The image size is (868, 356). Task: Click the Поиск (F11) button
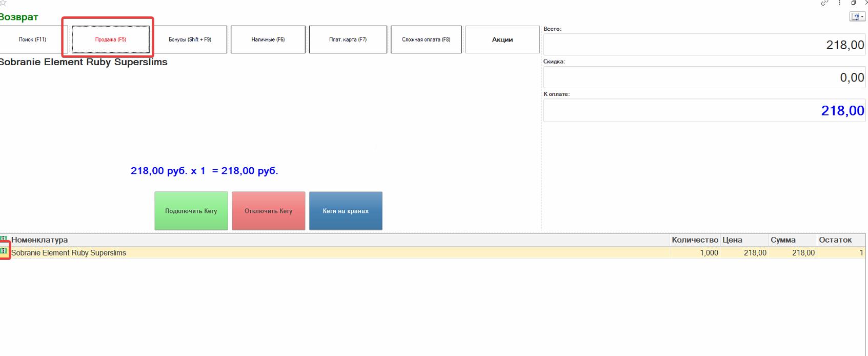coord(33,39)
